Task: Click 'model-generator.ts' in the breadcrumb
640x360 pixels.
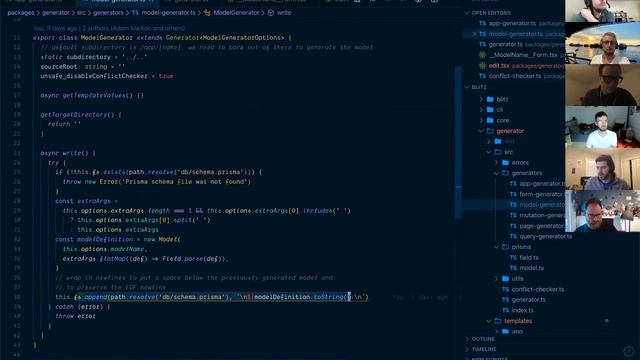Action: click(x=169, y=13)
